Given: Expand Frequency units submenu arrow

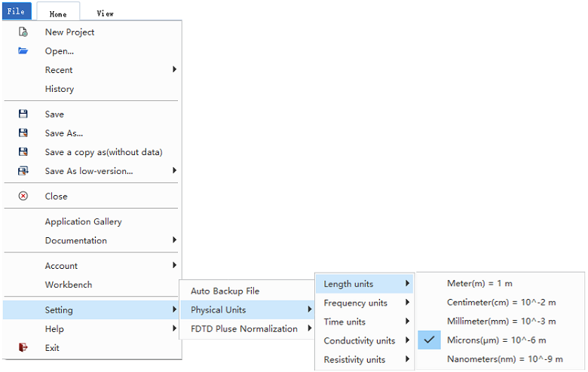Looking at the screenshot, I should pyautogui.click(x=407, y=302).
